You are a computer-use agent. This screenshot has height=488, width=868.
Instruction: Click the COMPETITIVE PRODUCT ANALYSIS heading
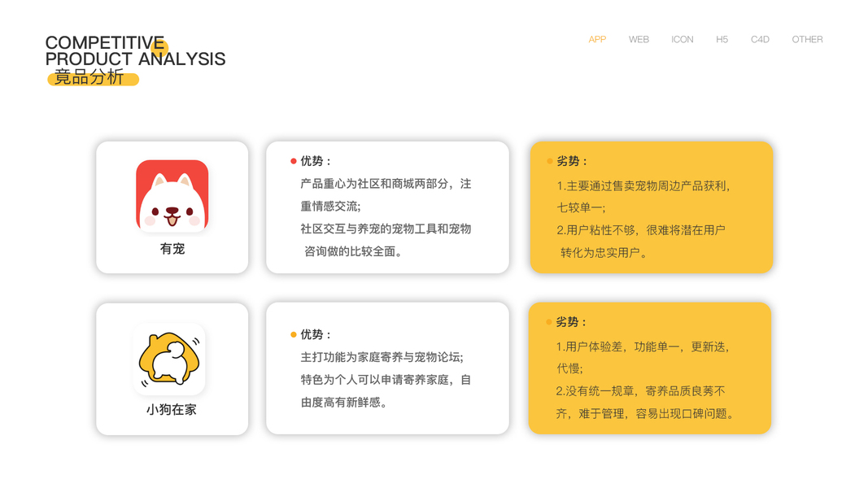click(x=135, y=50)
